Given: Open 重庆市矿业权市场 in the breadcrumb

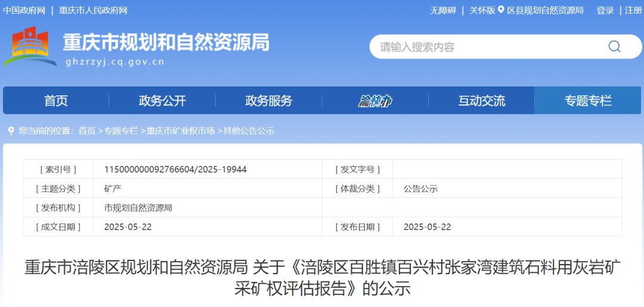Looking at the screenshot, I should [181, 131].
